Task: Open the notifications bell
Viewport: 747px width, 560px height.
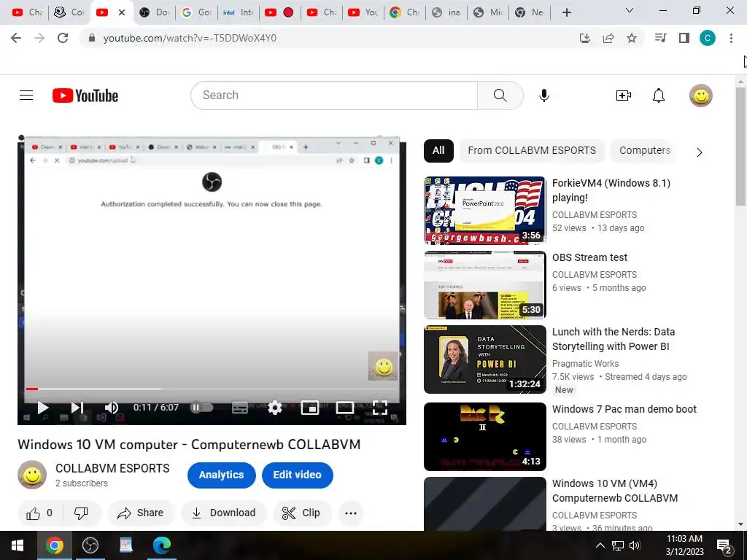Action: 659,96
